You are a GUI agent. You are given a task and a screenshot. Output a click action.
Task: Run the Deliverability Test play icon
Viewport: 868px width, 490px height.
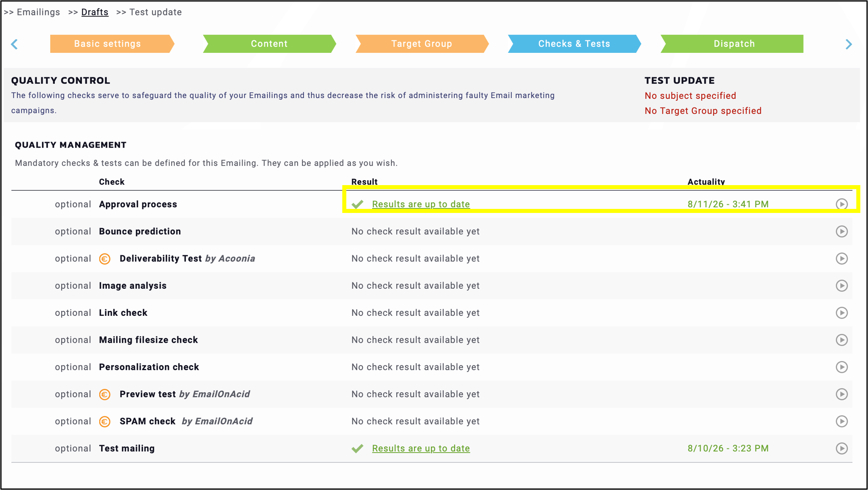841,259
